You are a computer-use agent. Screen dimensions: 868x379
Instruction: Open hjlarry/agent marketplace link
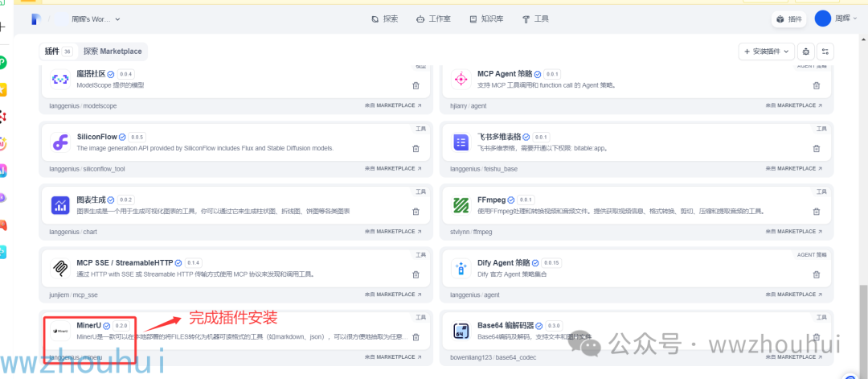(x=793, y=105)
